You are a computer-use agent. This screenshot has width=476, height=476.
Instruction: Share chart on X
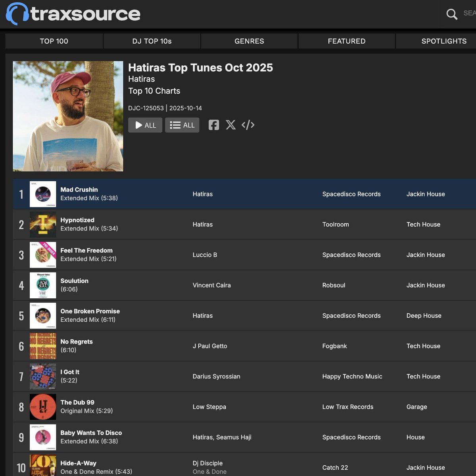[x=230, y=125]
